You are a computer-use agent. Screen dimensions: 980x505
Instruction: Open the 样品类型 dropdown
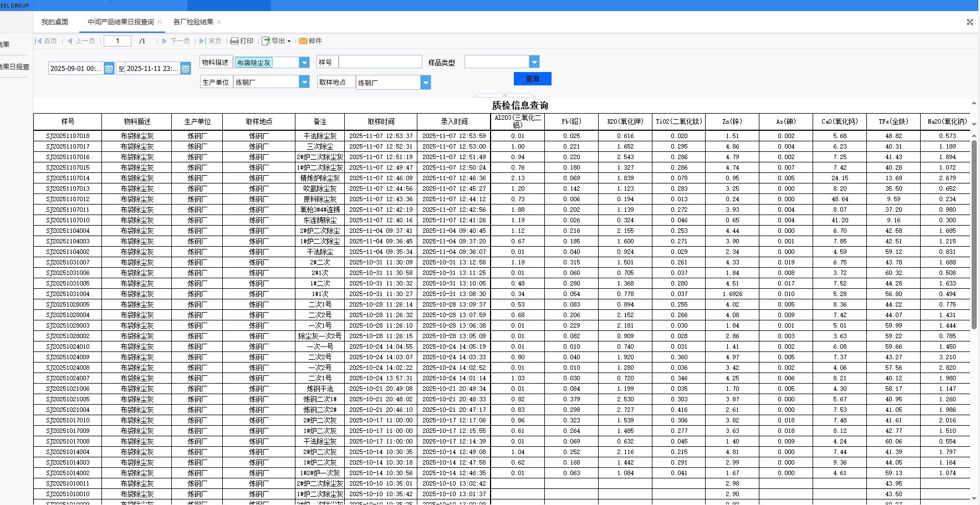[x=534, y=62]
